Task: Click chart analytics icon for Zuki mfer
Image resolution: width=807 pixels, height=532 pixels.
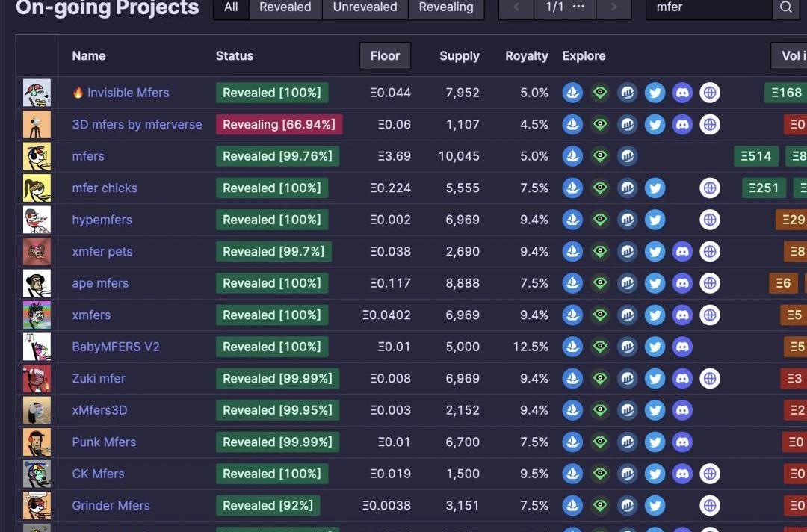Action: [628, 379]
